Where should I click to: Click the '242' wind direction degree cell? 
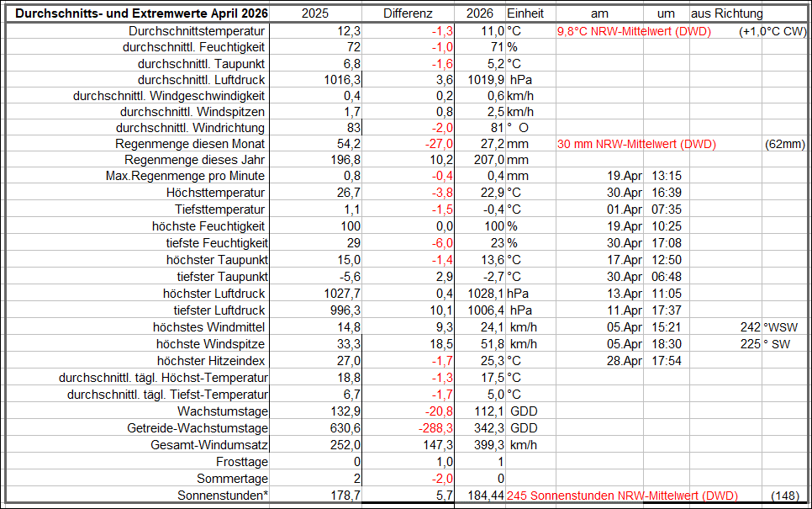point(751,327)
